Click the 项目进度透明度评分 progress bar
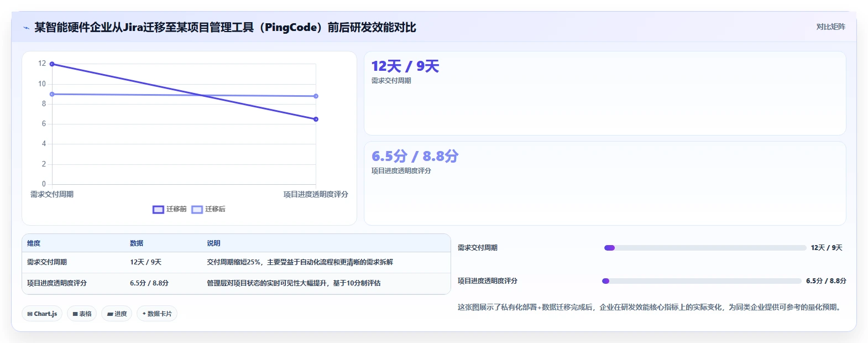The image size is (868, 343). point(702,281)
